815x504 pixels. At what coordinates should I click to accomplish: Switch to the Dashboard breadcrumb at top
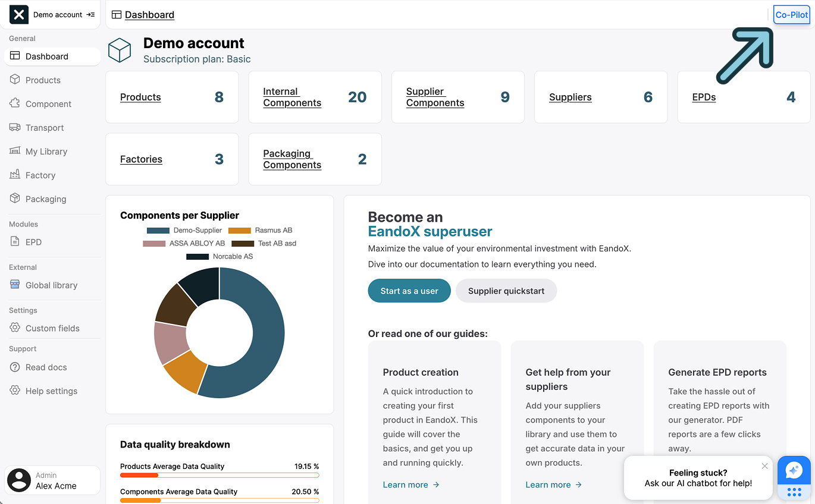(x=149, y=14)
